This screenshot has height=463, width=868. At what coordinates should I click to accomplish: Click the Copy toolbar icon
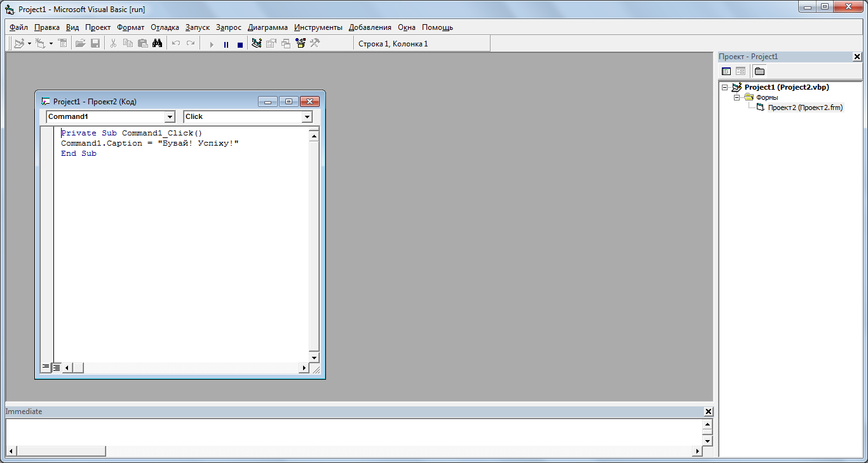(128, 44)
